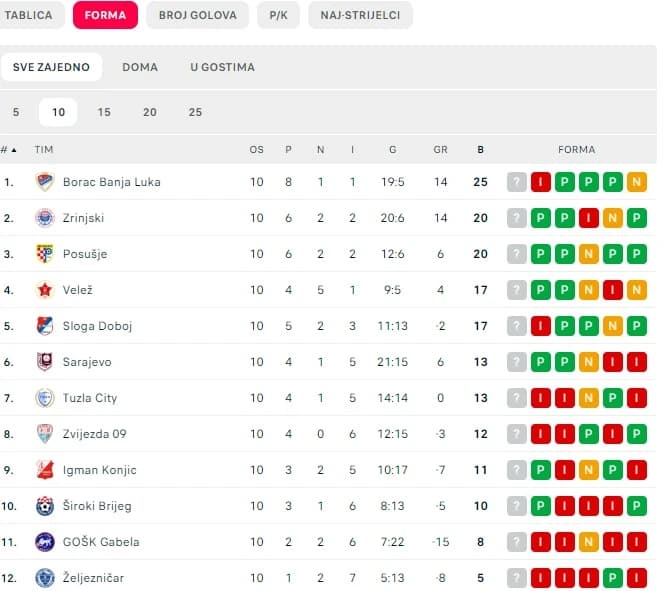
Task: Click red I loss badge for Borac
Action: click(541, 182)
